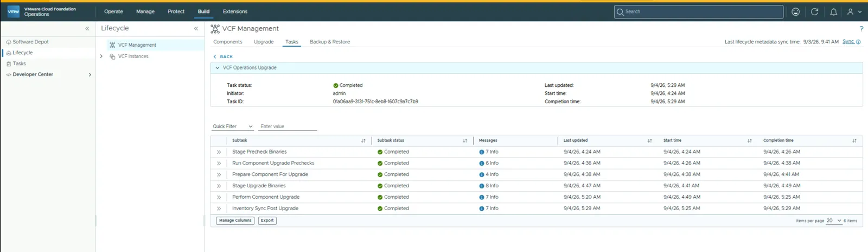Click the Tasks sidebar icon
Viewport: 868px width, 252px height.
9,64
